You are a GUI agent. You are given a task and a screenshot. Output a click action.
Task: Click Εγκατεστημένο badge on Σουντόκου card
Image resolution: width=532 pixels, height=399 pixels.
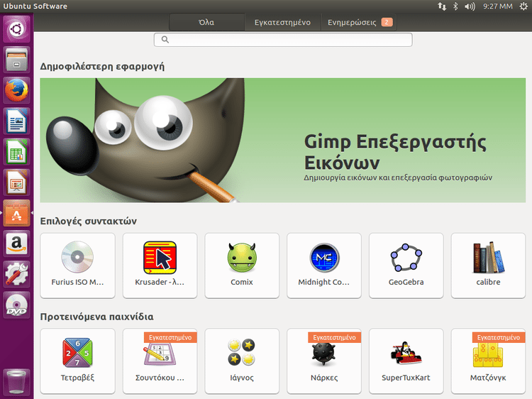170,337
